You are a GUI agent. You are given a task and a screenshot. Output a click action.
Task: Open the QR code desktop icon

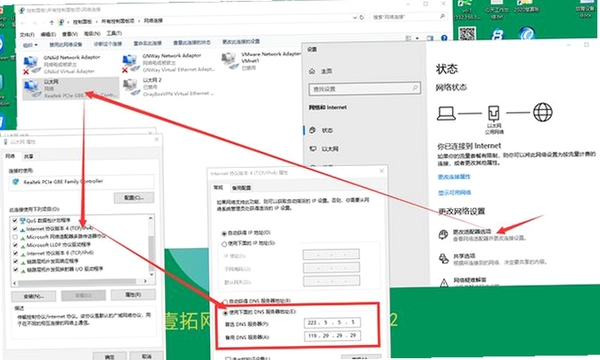click(467, 34)
